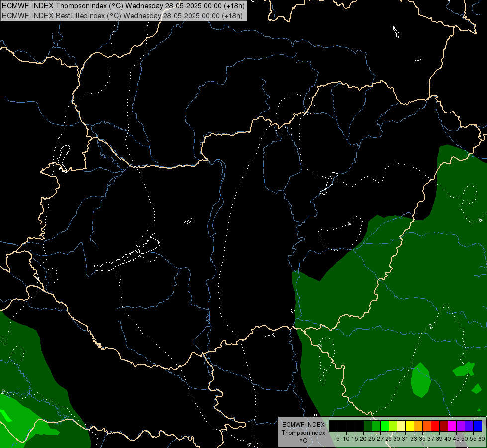Screen dimensions: 487x448
Task: Click the pale yellow 30–31 legend swatch
Action: pyautogui.click(x=401, y=426)
